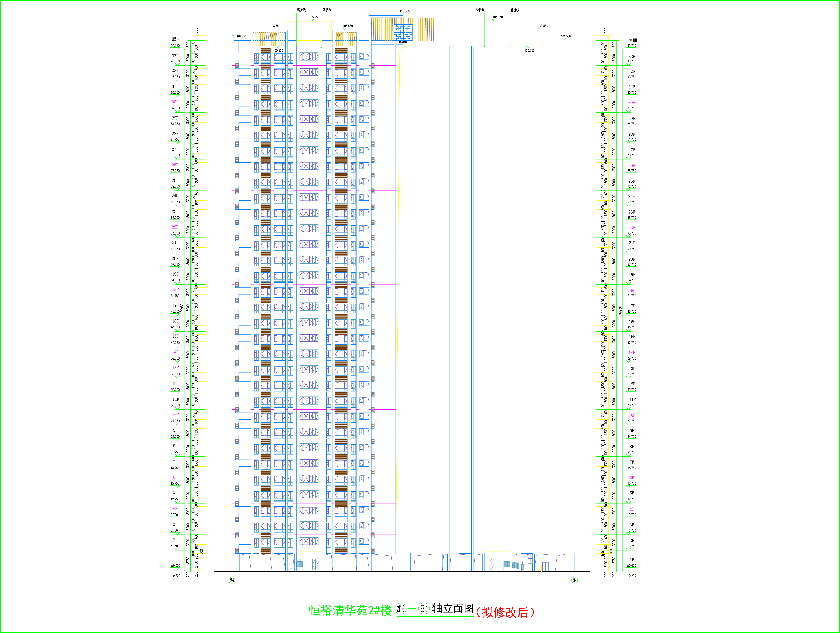Click the right-side 17F floor label

tap(632, 306)
